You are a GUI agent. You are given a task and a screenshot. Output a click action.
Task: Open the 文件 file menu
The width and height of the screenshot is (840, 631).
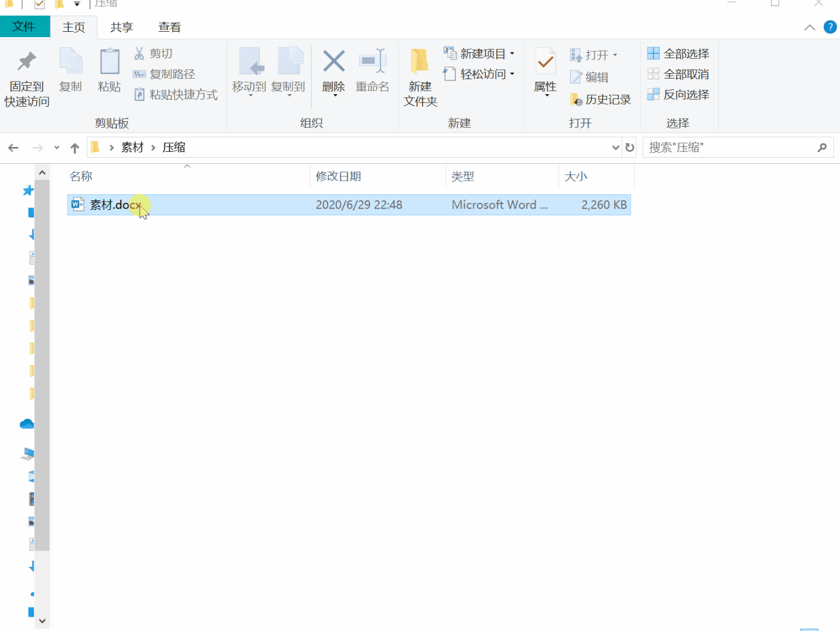point(25,26)
